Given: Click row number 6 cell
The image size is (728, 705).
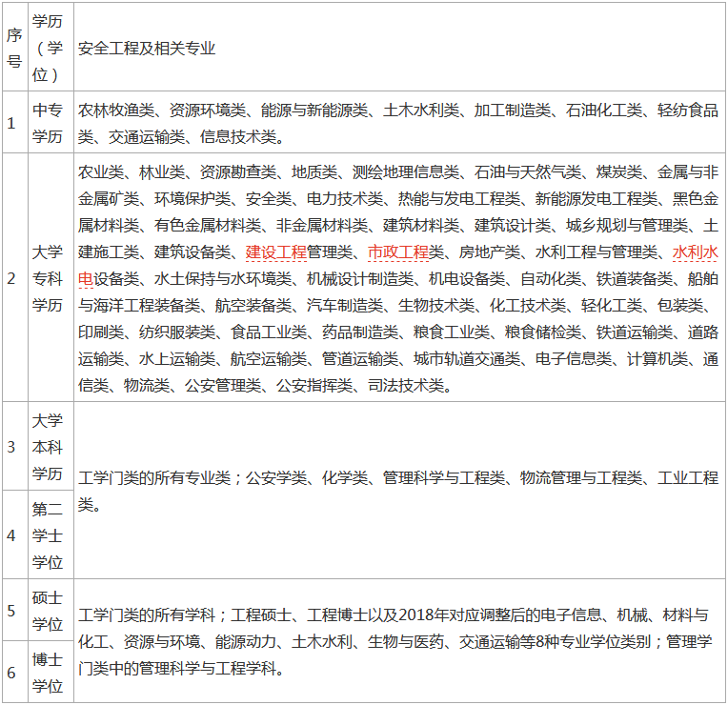Looking at the screenshot, I should [13, 672].
